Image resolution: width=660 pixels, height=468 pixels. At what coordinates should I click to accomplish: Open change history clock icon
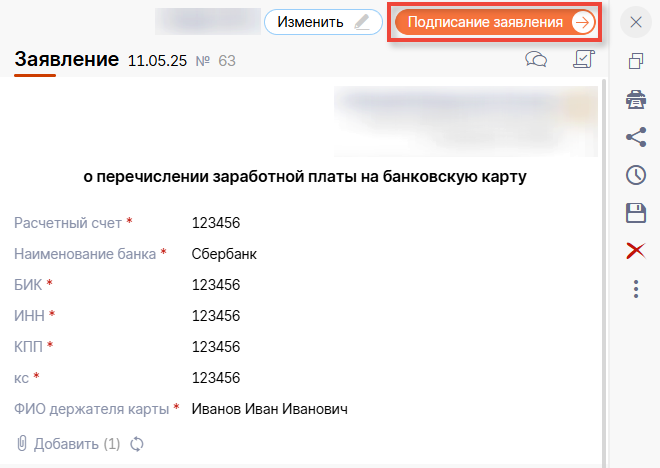(x=635, y=175)
